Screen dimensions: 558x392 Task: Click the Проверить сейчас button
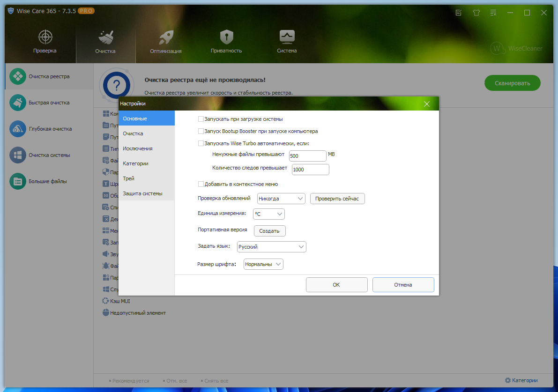click(337, 199)
